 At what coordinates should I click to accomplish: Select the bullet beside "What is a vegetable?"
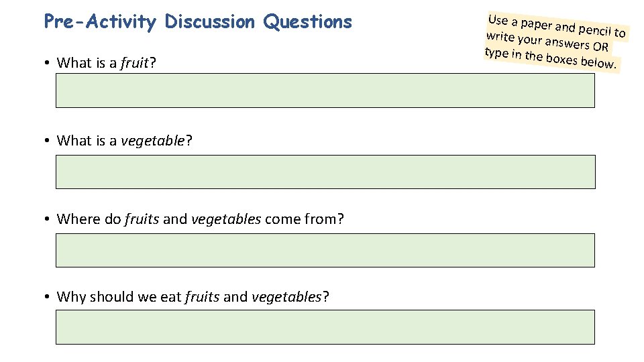point(47,141)
